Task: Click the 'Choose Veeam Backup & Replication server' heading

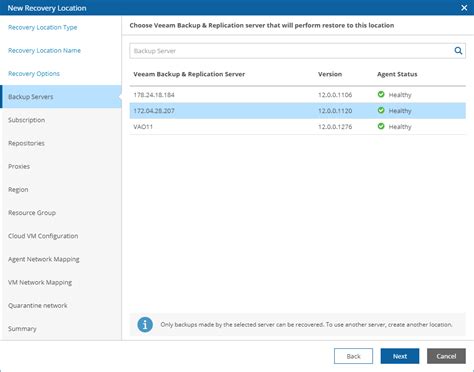Action: [x=262, y=25]
